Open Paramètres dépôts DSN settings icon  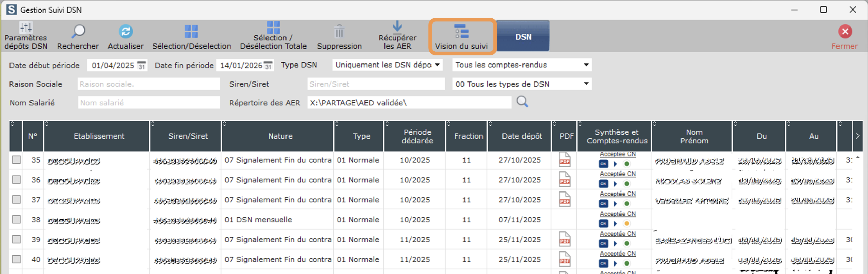[26, 28]
